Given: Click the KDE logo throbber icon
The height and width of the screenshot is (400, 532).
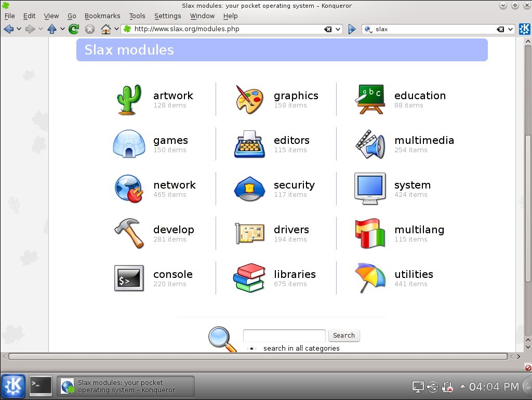Looking at the screenshot, I should coord(524,29).
